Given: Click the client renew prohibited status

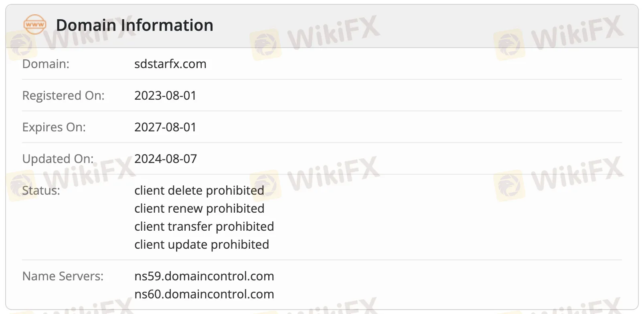Looking at the screenshot, I should (199, 209).
